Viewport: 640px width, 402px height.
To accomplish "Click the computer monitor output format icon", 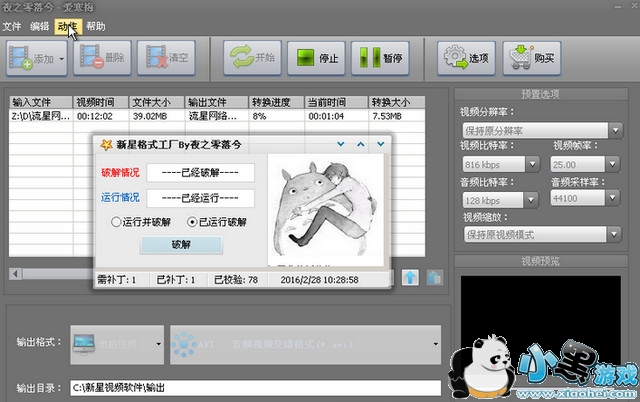I will (x=84, y=344).
